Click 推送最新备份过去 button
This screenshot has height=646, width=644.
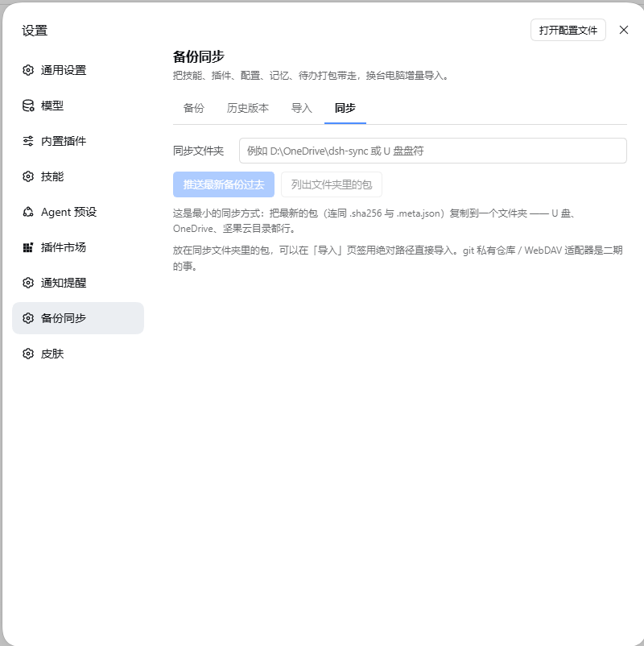point(224,184)
